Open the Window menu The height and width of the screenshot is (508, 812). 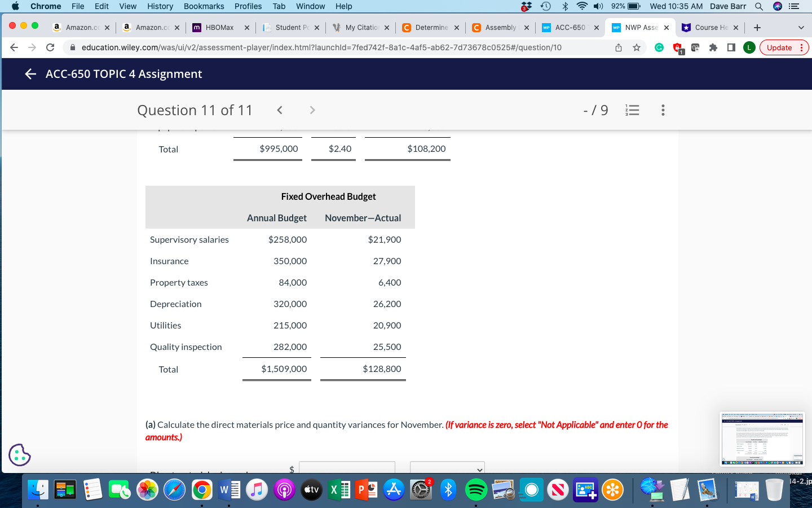coord(310,6)
